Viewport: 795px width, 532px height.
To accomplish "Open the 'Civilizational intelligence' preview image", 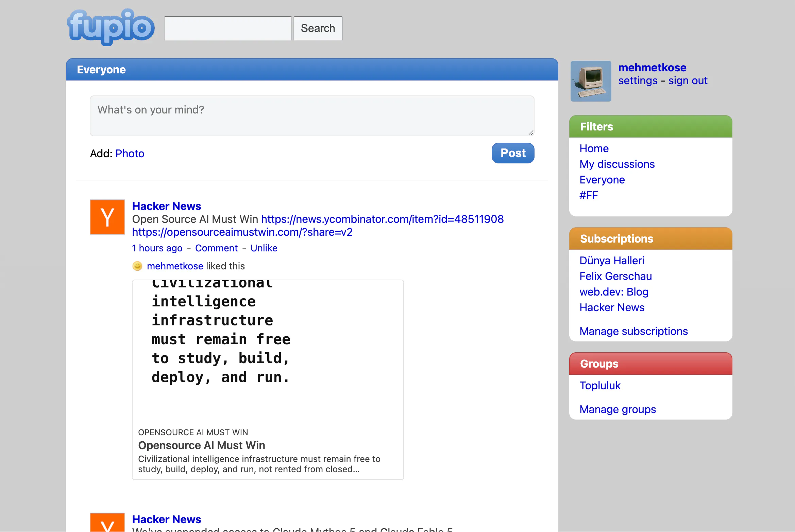I will (268, 351).
